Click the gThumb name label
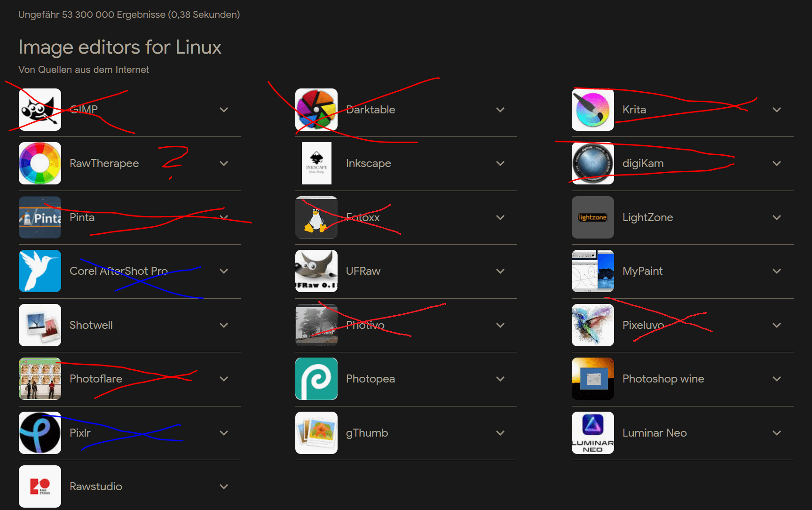Screen dimensions: 812x510 (x=367, y=433)
